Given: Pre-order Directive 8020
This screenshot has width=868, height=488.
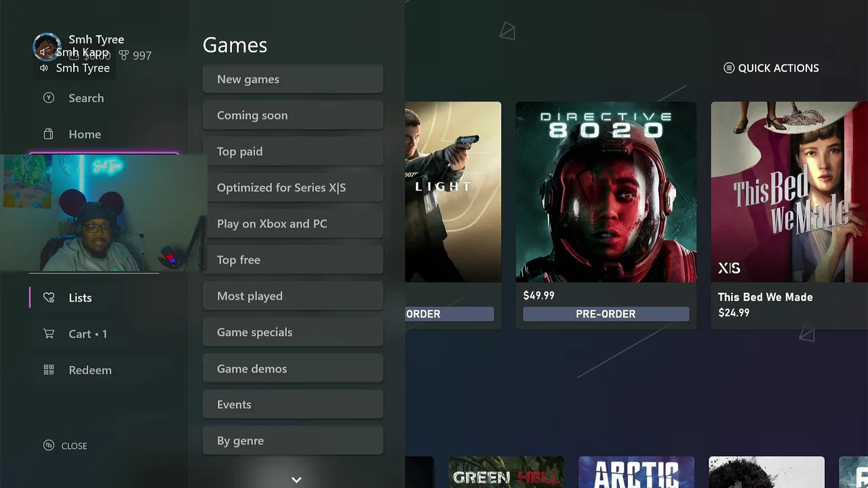Looking at the screenshot, I should click(606, 314).
